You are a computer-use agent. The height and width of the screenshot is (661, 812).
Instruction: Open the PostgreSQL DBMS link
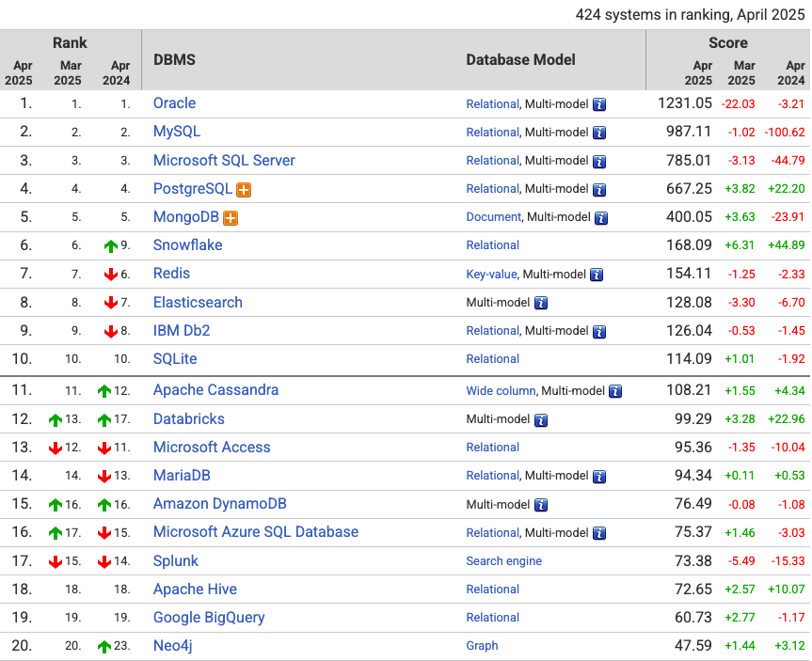coord(193,189)
